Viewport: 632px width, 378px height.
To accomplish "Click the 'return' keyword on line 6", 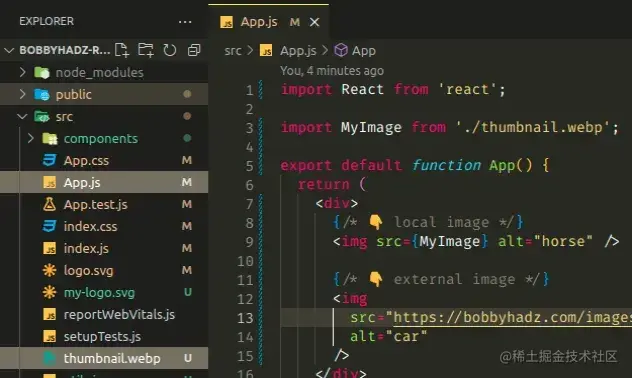I will click(324, 184).
